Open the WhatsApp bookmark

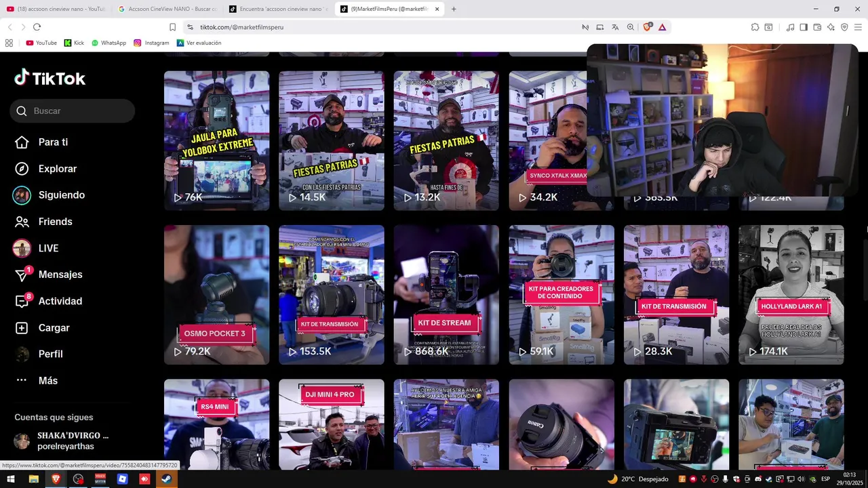click(108, 43)
